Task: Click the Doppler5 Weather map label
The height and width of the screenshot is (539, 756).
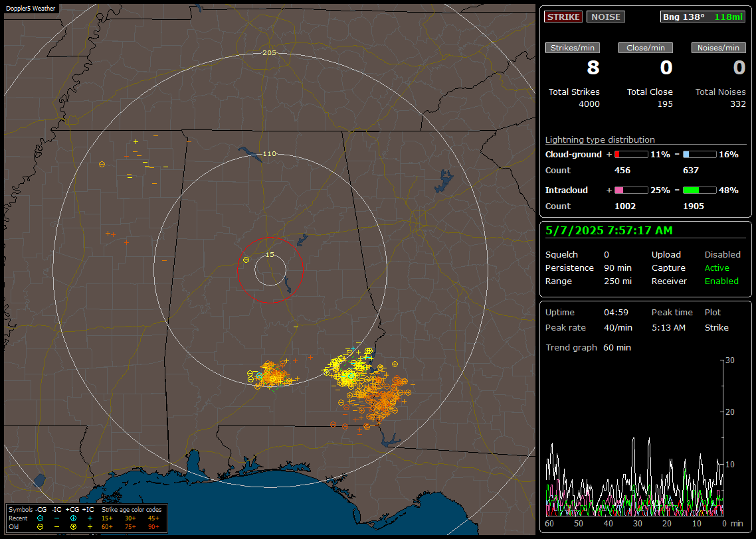Action: click(31, 9)
